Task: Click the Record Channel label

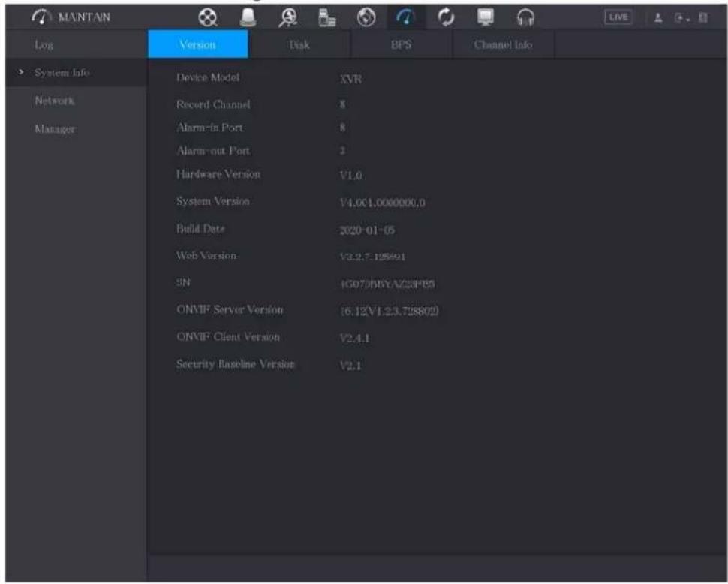Action: coord(213,104)
